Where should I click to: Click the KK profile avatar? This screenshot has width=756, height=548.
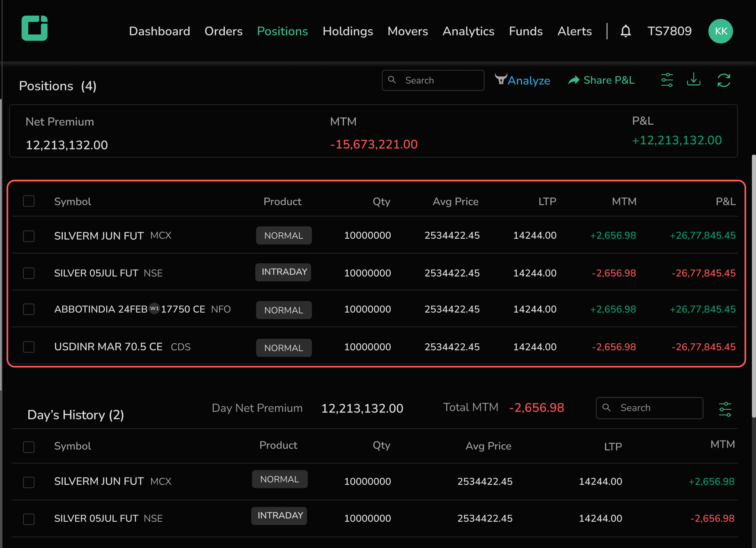(x=720, y=31)
